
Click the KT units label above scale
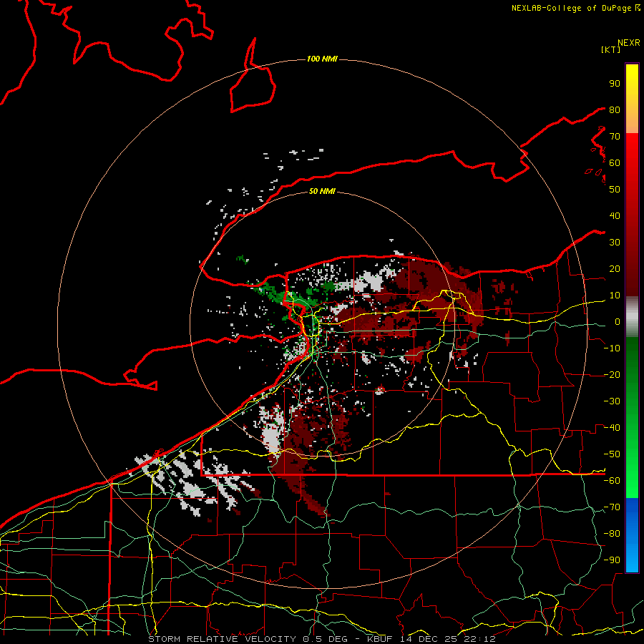pyautogui.click(x=611, y=49)
